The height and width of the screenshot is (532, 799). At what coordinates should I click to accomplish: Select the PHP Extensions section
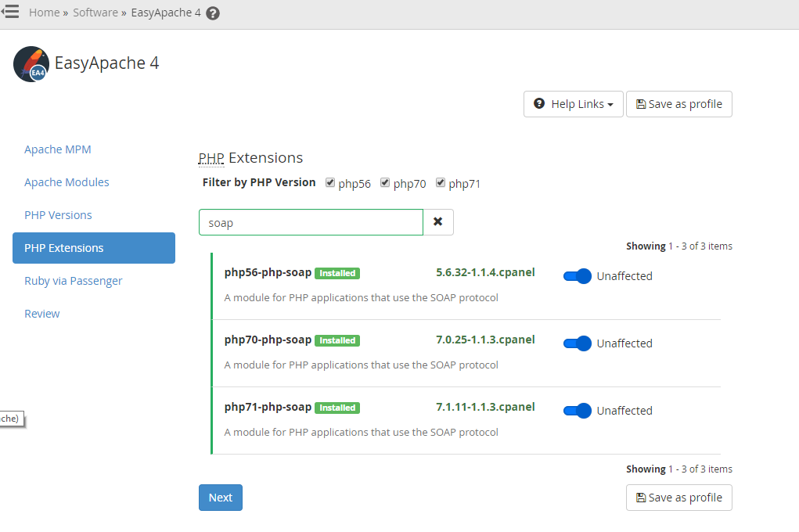point(94,248)
